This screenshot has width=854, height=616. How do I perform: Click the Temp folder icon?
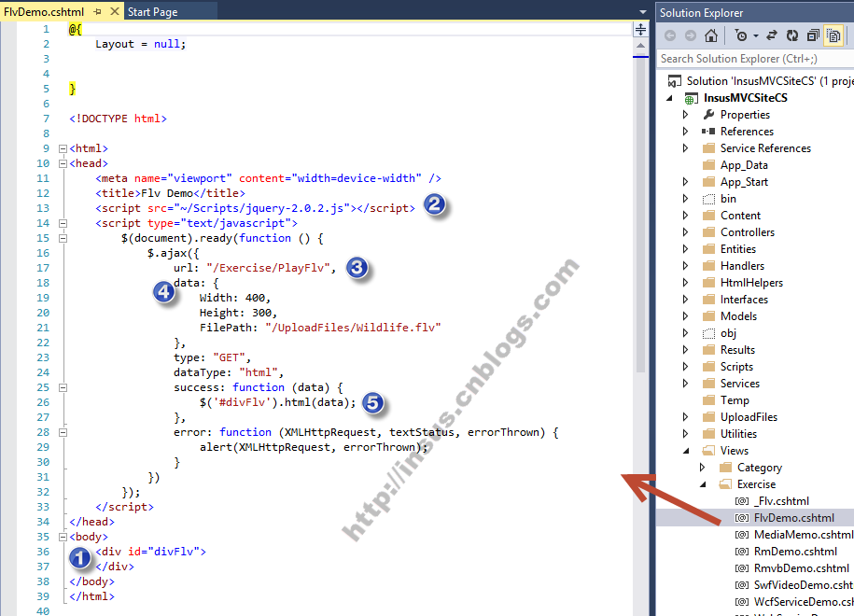(708, 400)
